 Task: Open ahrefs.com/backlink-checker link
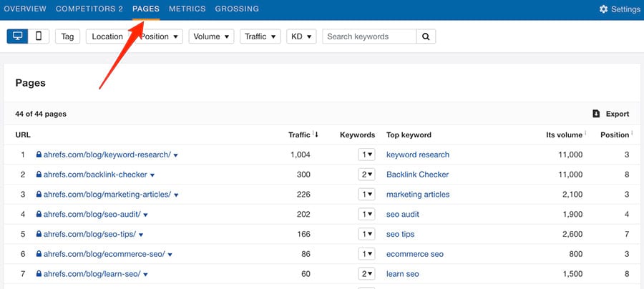tap(95, 175)
